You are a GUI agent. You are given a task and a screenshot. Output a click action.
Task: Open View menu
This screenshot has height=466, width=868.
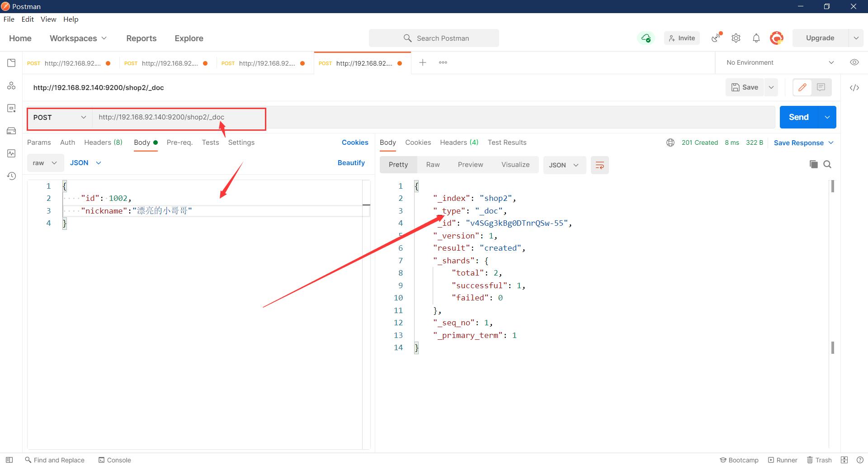(48, 19)
